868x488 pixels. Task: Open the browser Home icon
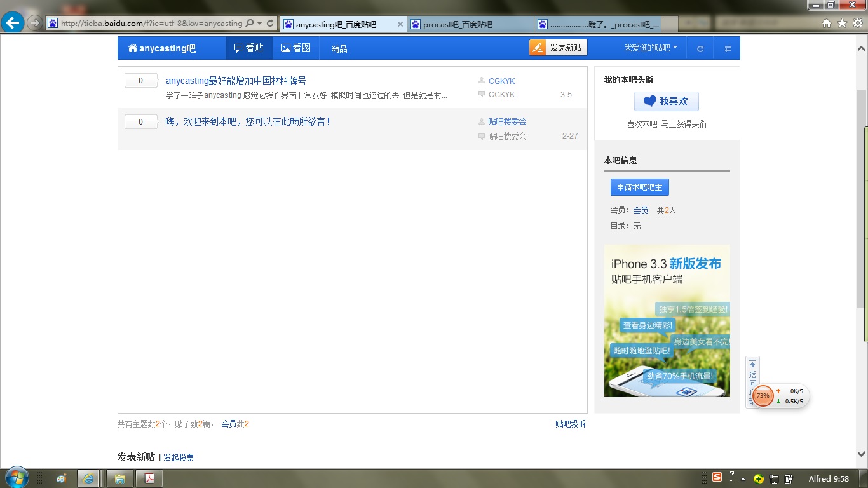[x=827, y=23]
